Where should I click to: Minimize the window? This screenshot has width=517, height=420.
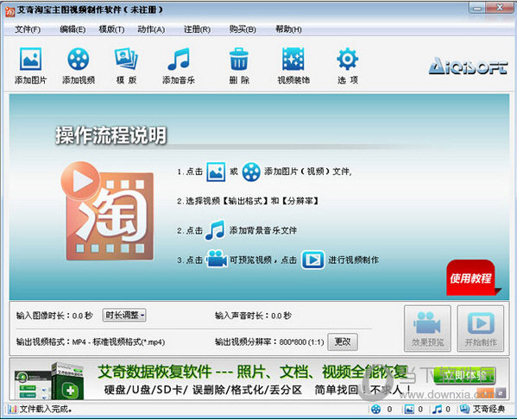coord(477,9)
